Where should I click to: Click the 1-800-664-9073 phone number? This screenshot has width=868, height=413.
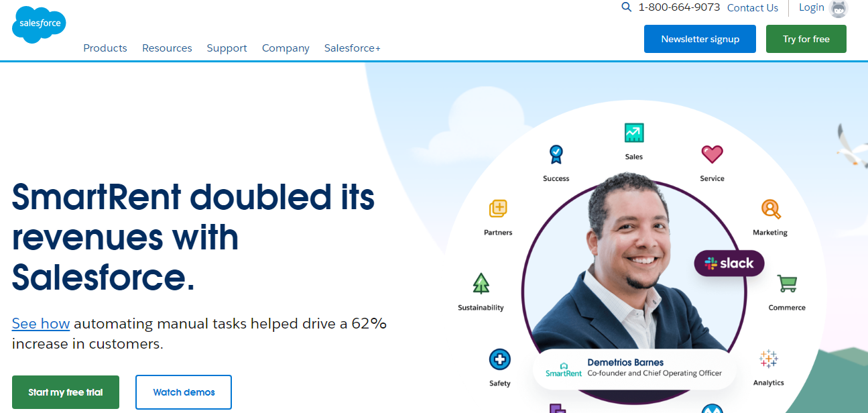click(679, 7)
